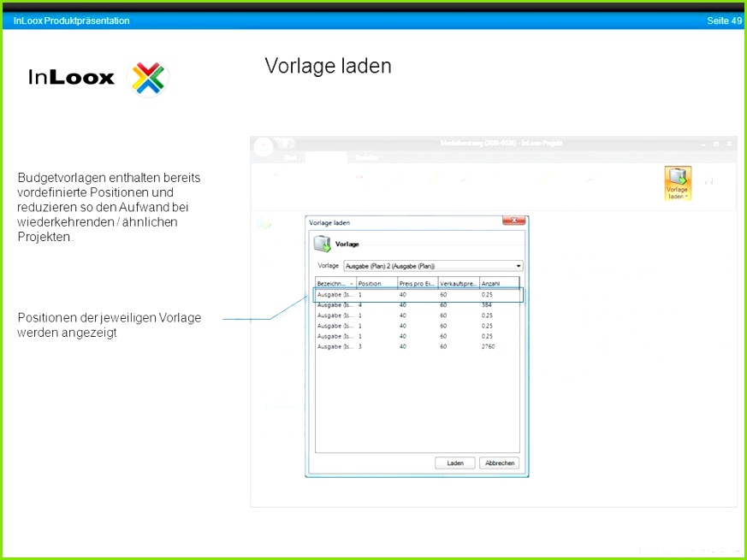Close the Vorlage laden dialog

pos(513,221)
